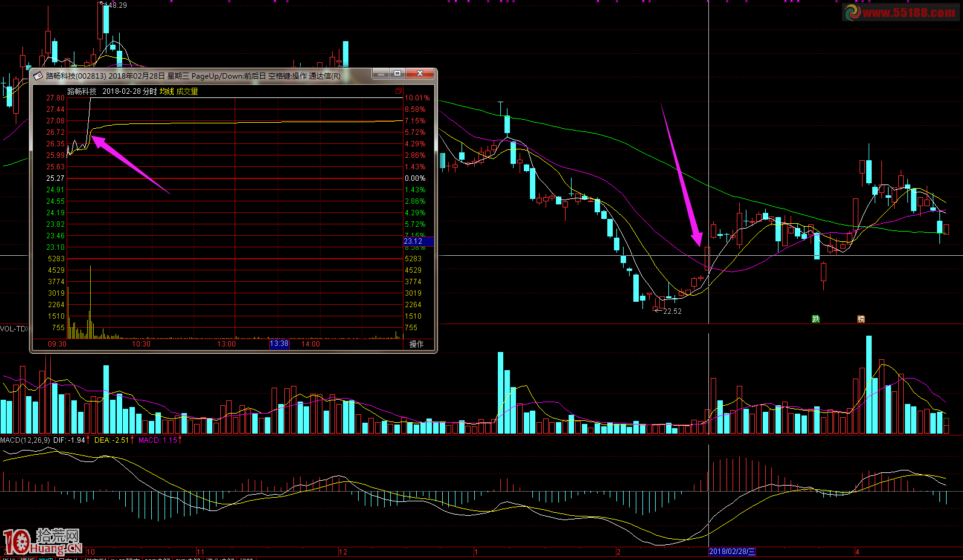Screen dimensions: 963x560
Task: Click the 10Huang.CN logo at the bottom left
Action: (x=41, y=541)
